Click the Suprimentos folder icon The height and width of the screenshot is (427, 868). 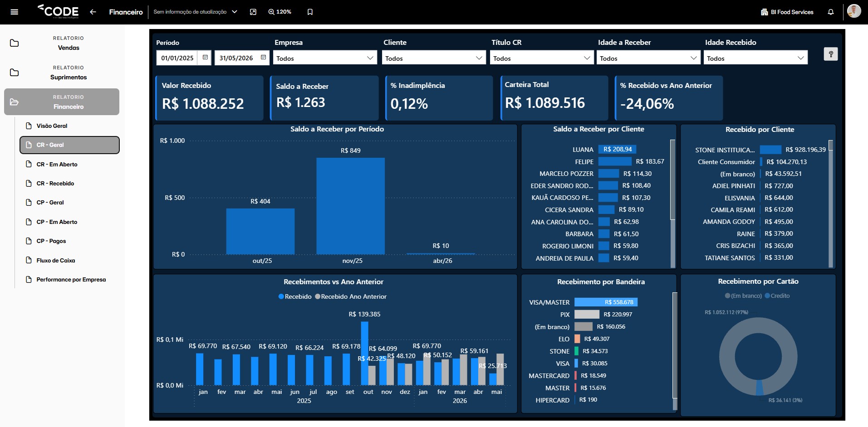(15, 73)
